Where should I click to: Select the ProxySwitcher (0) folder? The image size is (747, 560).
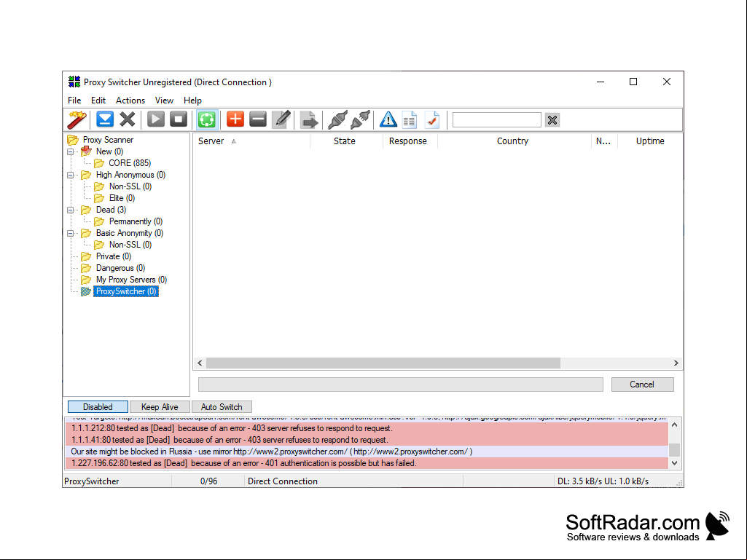126,291
